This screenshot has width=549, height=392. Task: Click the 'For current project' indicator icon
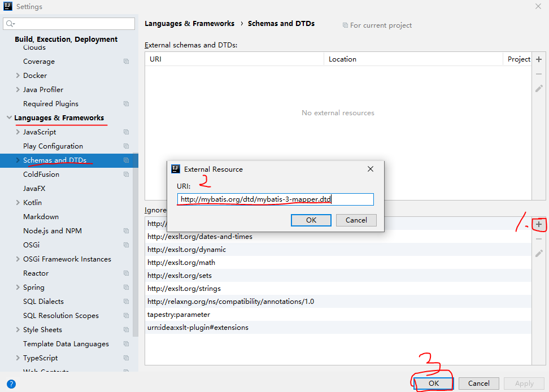click(x=345, y=25)
